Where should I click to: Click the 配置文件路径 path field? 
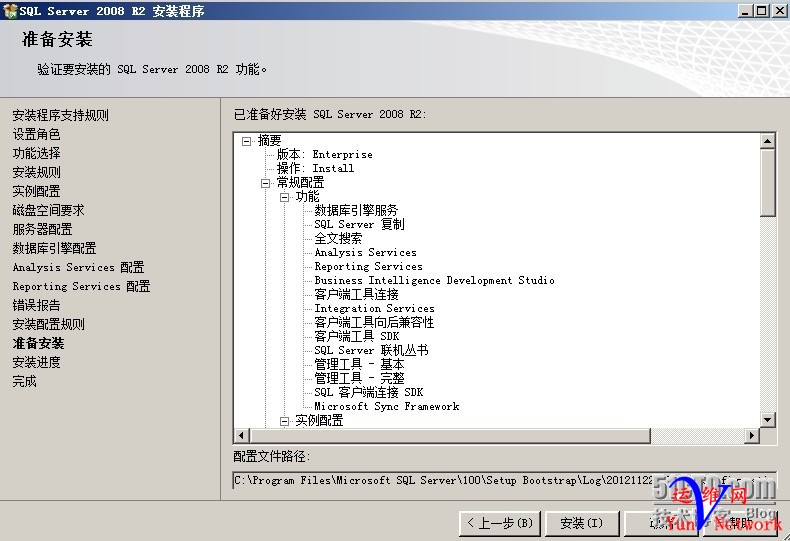(504, 481)
